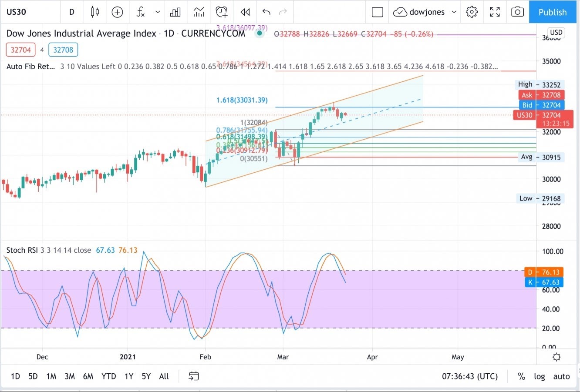Image resolution: width=580 pixels, height=392 pixels.
Task: Toggle fullscreen mode icon
Action: (495, 12)
